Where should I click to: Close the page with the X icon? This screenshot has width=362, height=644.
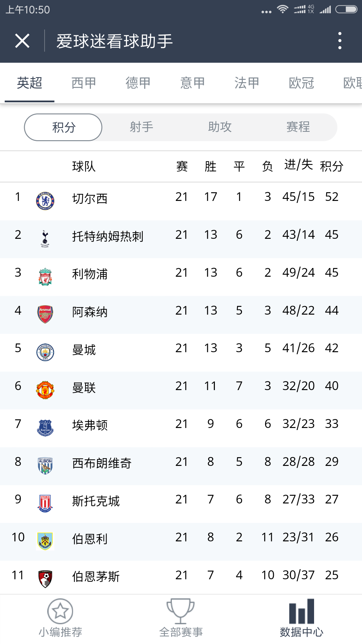[22, 41]
